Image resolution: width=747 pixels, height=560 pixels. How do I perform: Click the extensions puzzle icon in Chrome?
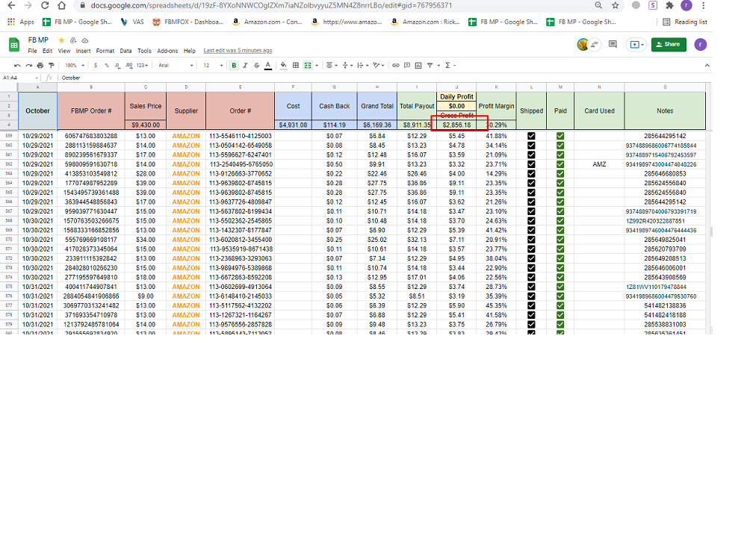tap(670, 5)
